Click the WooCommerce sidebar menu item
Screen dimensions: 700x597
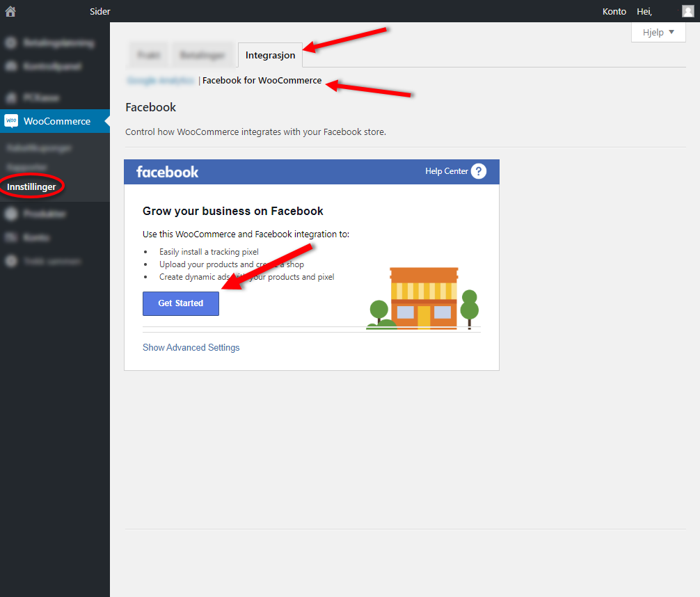(55, 121)
